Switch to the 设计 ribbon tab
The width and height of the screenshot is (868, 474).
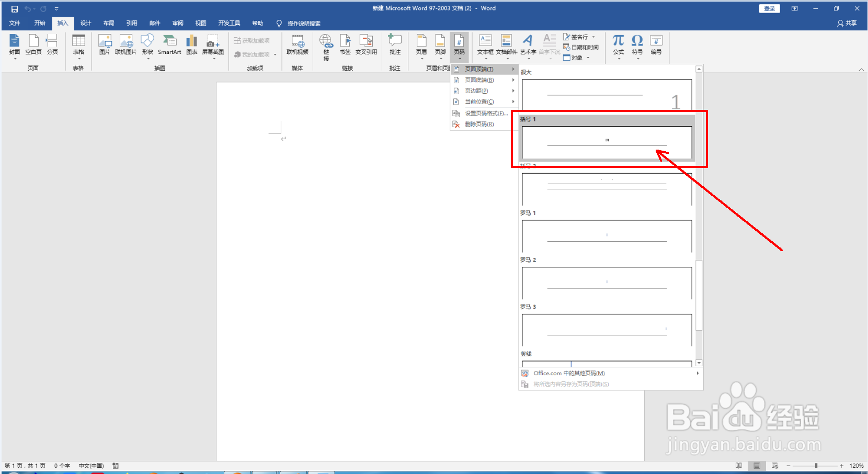[x=86, y=23]
